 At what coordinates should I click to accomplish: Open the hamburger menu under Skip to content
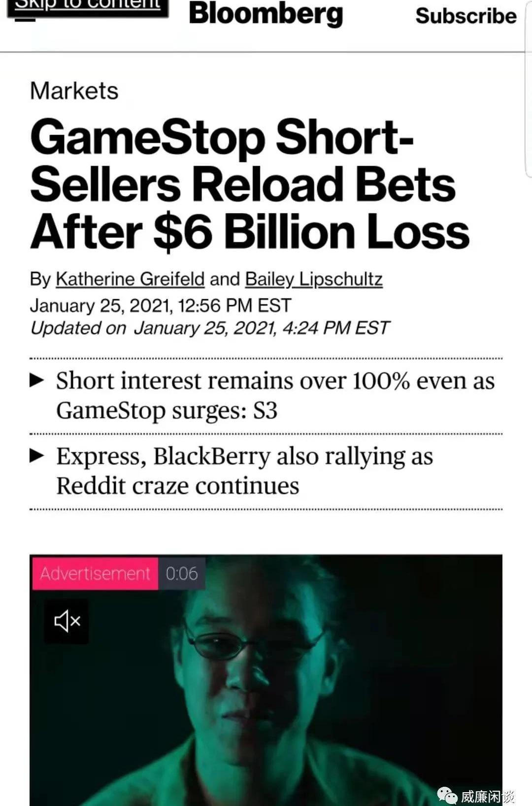click(x=26, y=20)
